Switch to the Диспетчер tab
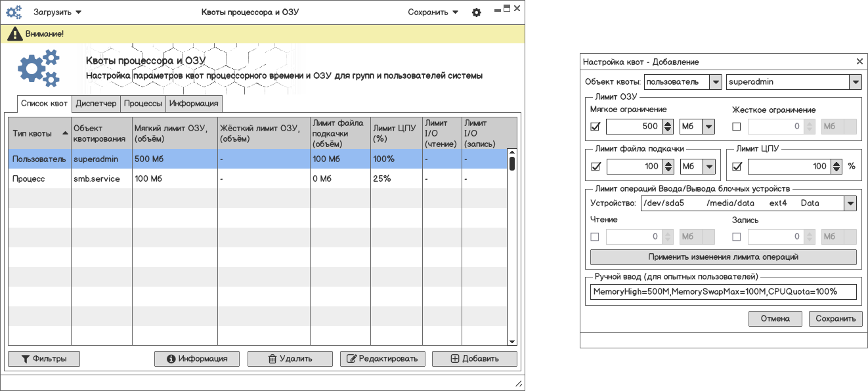The width and height of the screenshot is (868, 391). [96, 104]
